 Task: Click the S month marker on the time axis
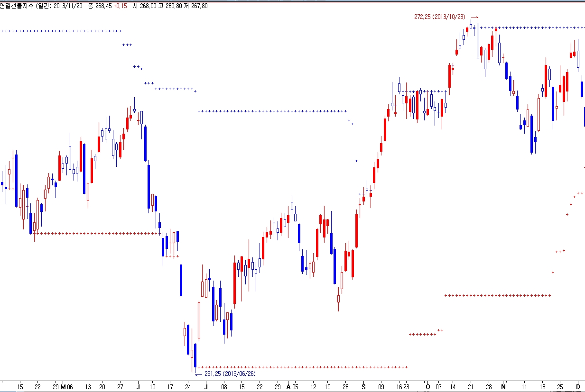click(x=363, y=386)
